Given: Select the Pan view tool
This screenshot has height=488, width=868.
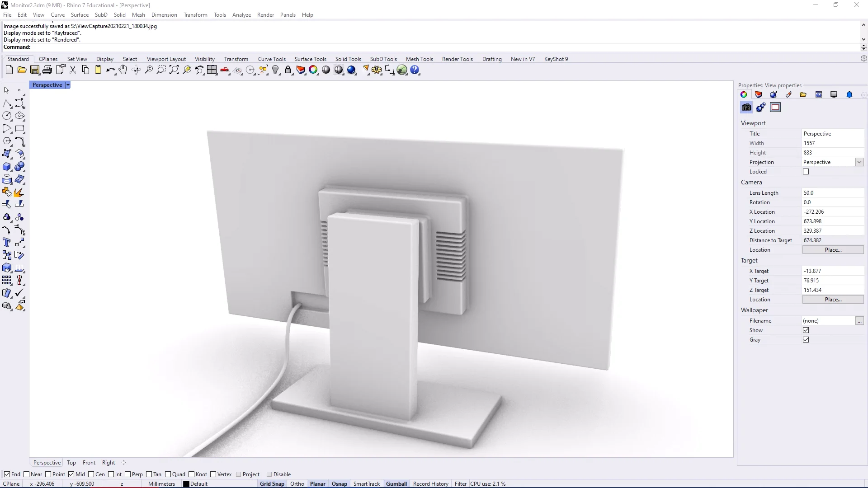Looking at the screenshot, I should [x=123, y=70].
